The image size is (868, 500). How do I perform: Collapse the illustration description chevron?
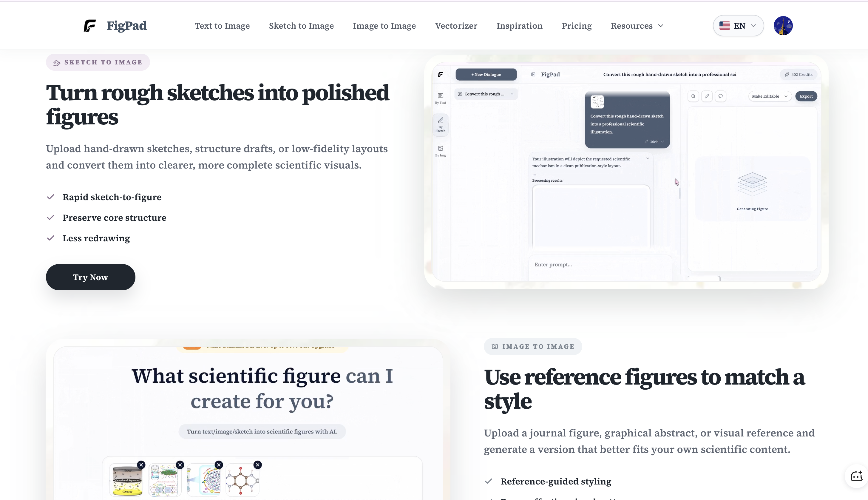648,159
